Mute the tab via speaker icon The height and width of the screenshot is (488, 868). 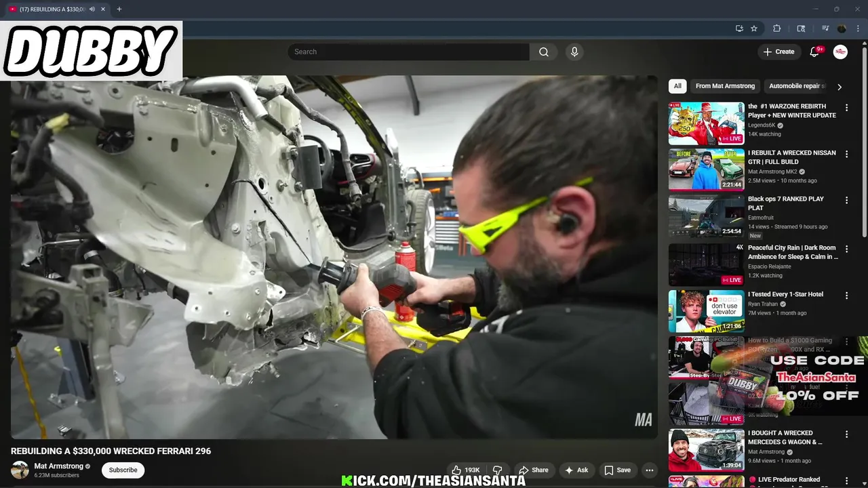(92, 9)
